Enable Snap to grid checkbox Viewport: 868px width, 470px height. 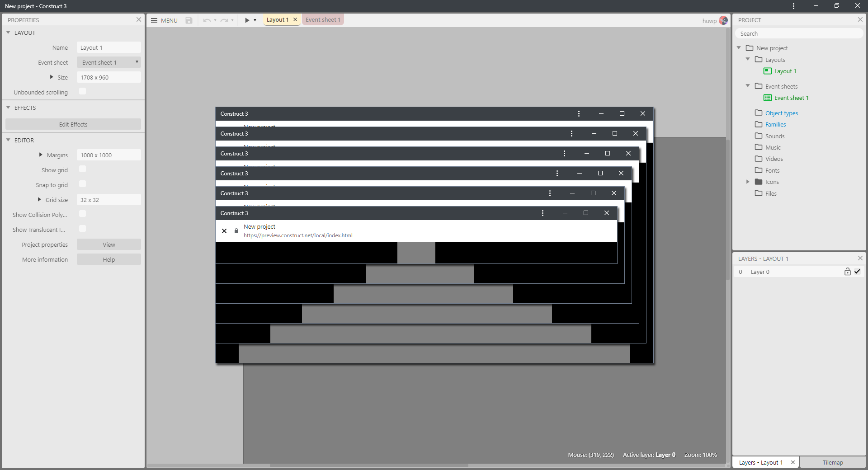click(82, 184)
